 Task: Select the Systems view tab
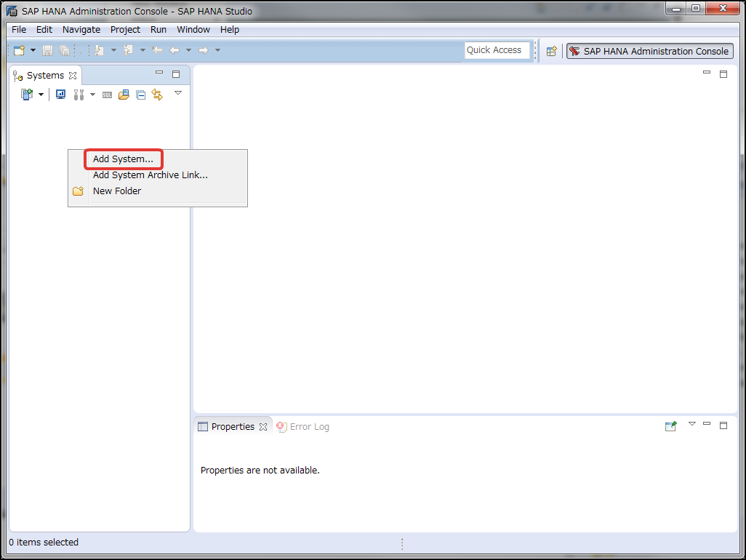pyautogui.click(x=45, y=76)
